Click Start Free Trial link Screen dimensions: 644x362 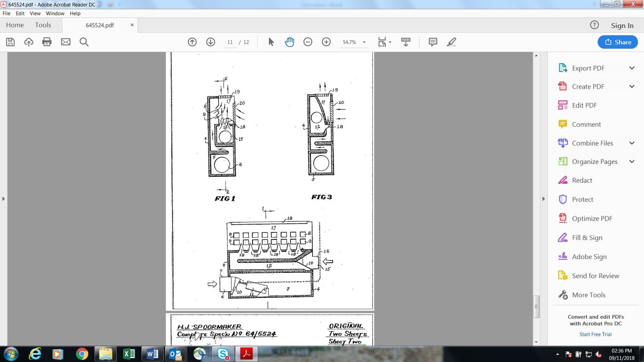tap(595, 334)
